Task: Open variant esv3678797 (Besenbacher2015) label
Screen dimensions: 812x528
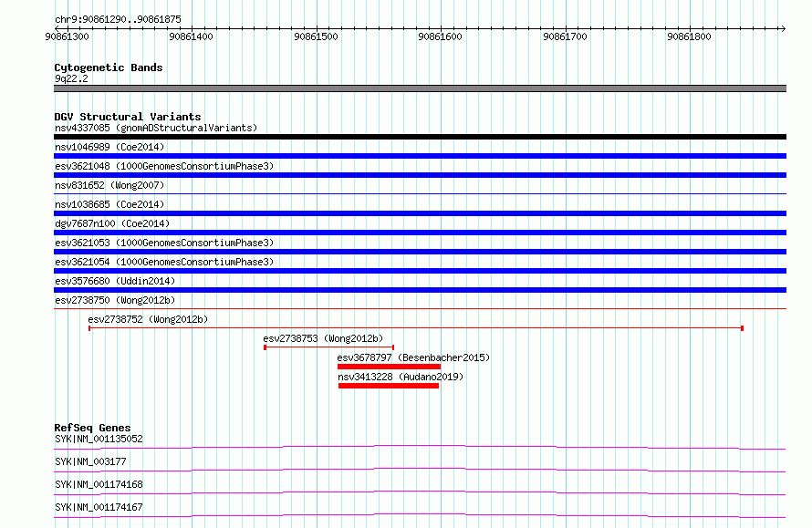Action: pos(413,357)
